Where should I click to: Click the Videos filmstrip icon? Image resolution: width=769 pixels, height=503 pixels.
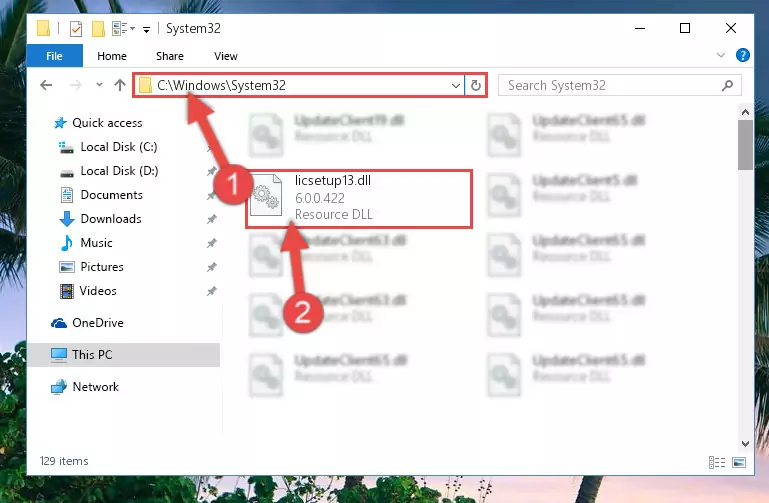coord(67,291)
